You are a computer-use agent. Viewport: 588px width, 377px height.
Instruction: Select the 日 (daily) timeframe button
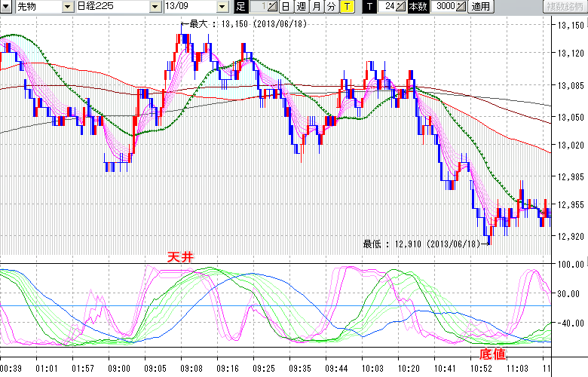pos(286,7)
